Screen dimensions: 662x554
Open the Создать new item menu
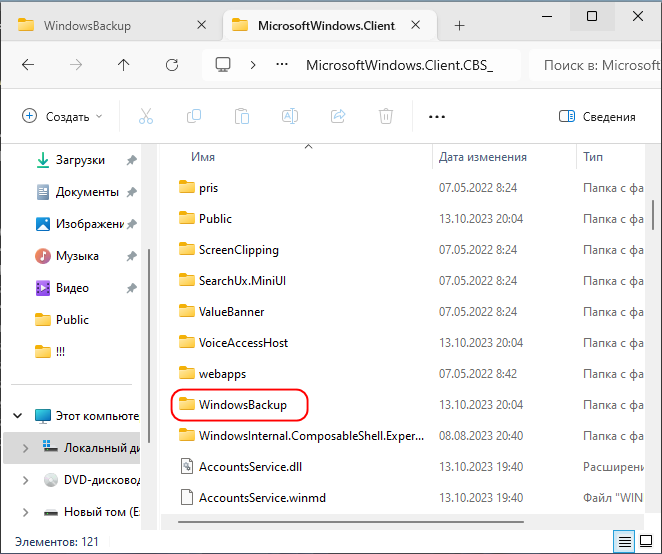pyautogui.click(x=62, y=116)
